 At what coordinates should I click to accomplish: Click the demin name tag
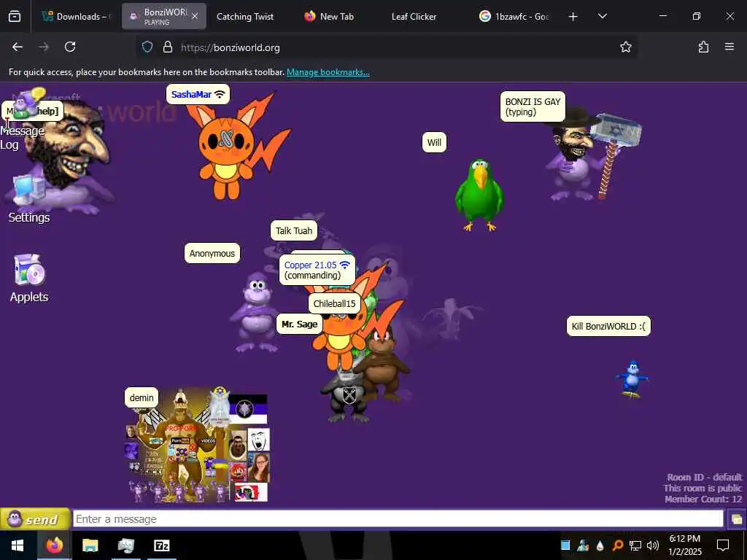(142, 397)
